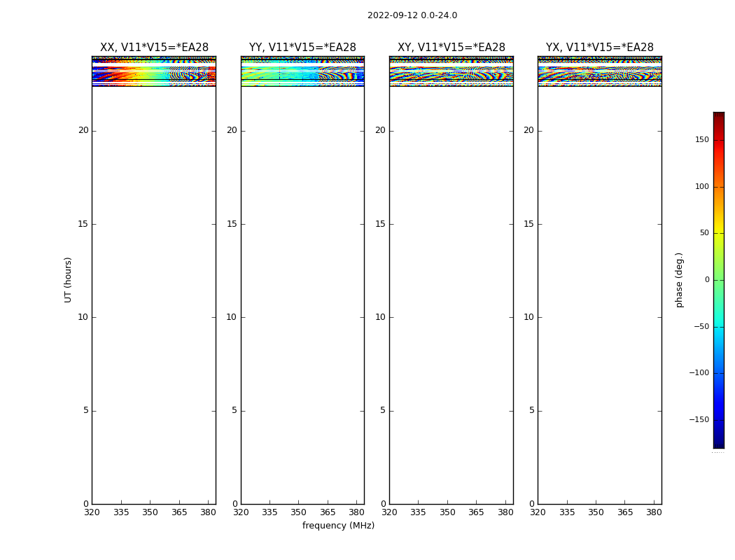The width and height of the screenshot is (735, 560).
Task: Select the "YY, V11*V15=*EA28" panel title
Action: (302, 48)
